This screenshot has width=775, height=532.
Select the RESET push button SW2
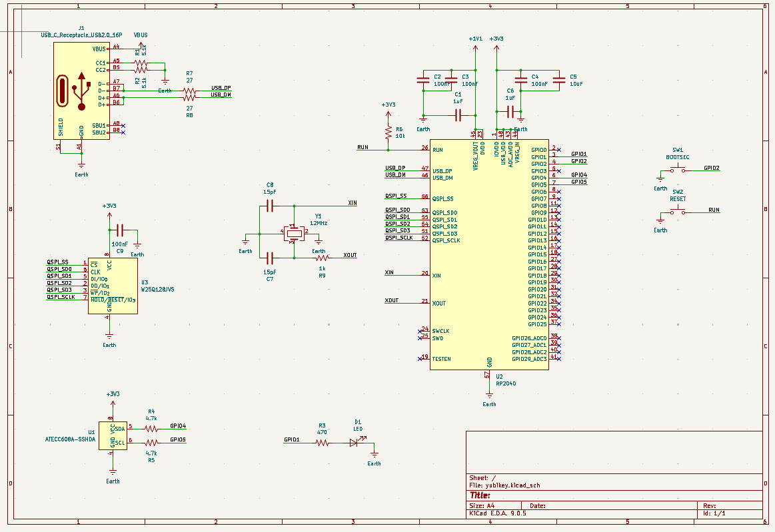point(678,212)
